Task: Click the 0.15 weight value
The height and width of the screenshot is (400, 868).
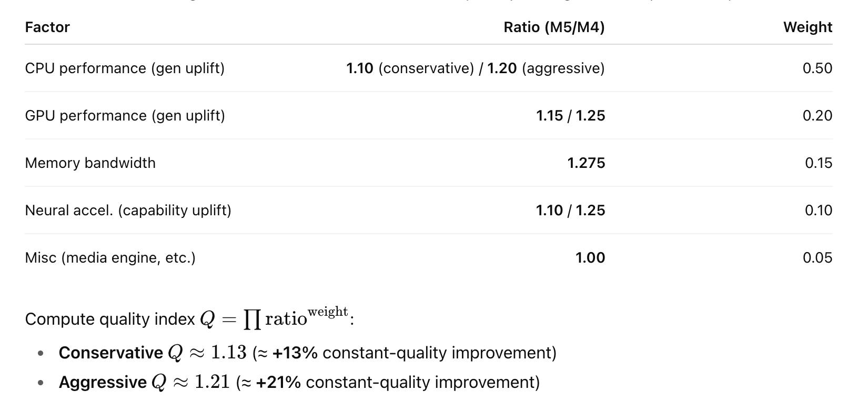Action: pyautogui.click(x=818, y=163)
